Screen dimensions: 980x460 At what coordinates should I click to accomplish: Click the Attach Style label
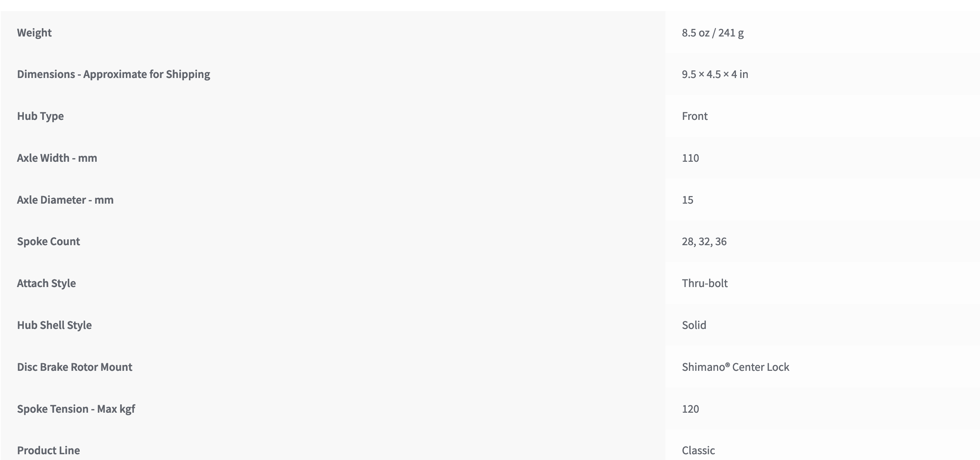pyautogui.click(x=47, y=283)
